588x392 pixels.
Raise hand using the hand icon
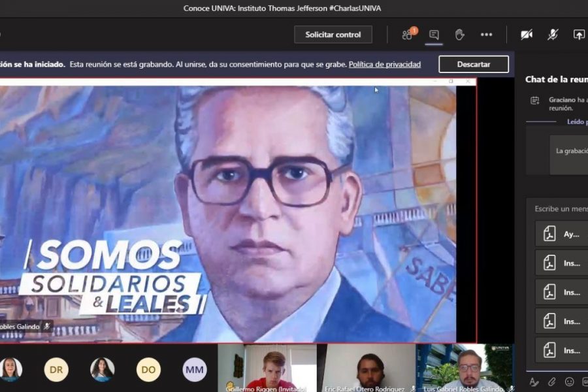[460, 35]
